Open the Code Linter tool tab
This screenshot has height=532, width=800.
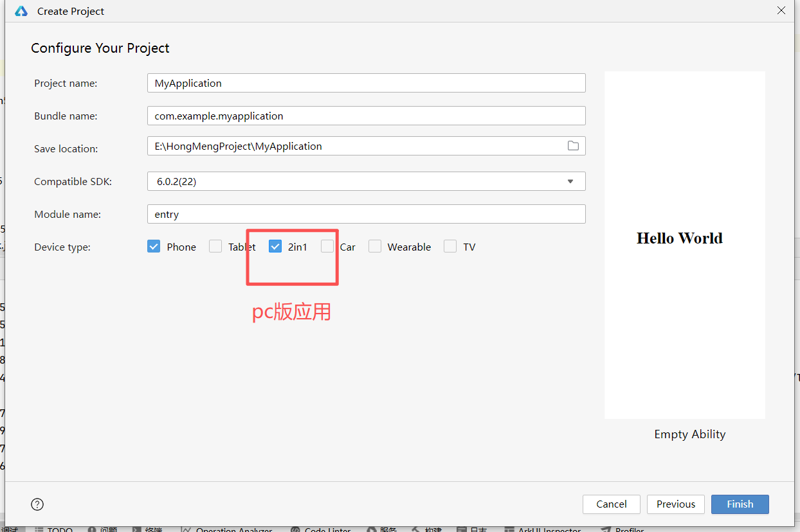320,529
